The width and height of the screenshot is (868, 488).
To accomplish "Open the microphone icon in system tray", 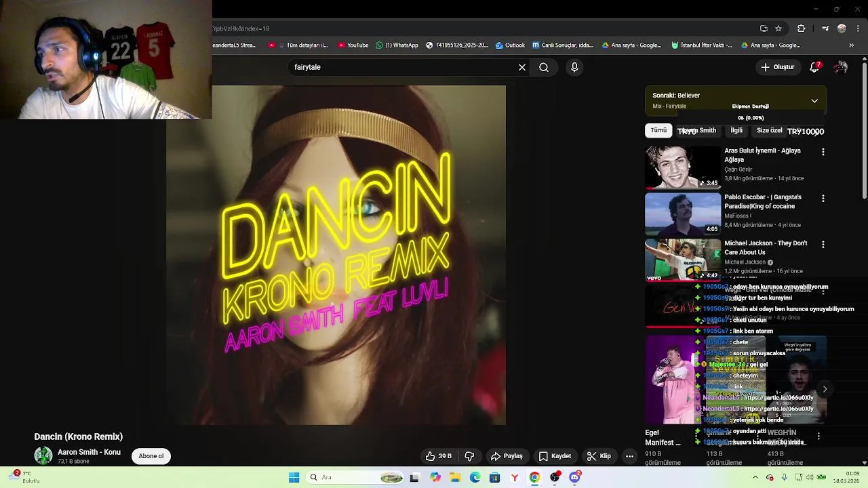I will click(784, 478).
